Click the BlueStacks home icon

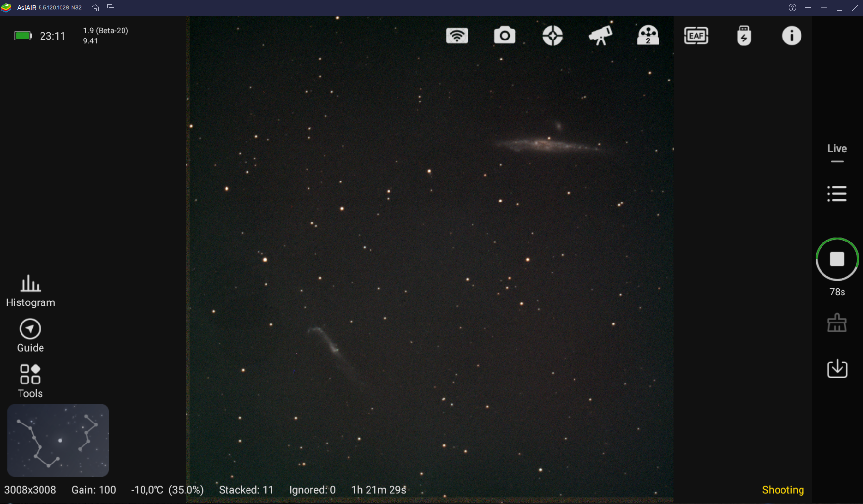click(x=95, y=8)
